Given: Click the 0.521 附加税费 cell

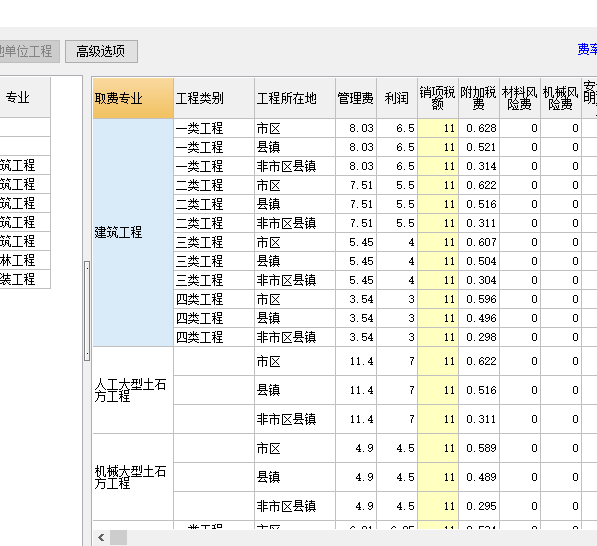Looking at the screenshot, I should (479, 147).
